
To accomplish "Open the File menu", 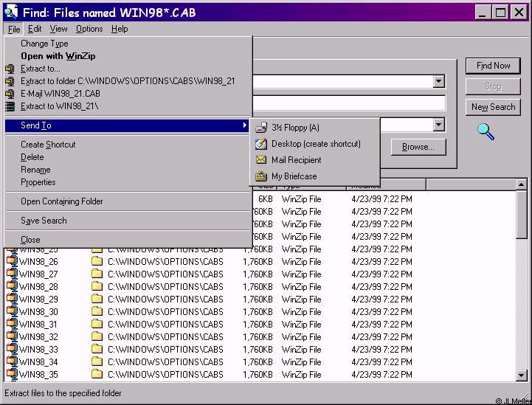I will pyautogui.click(x=14, y=30).
